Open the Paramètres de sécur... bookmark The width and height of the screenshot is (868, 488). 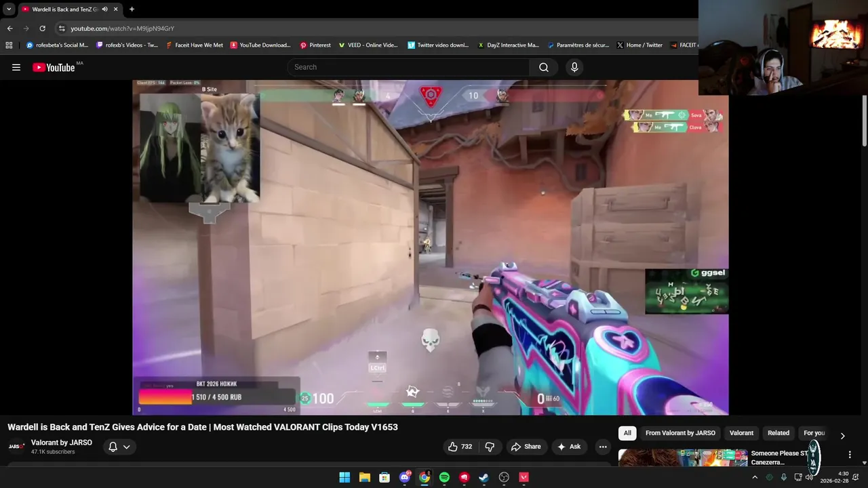[578, 45]
